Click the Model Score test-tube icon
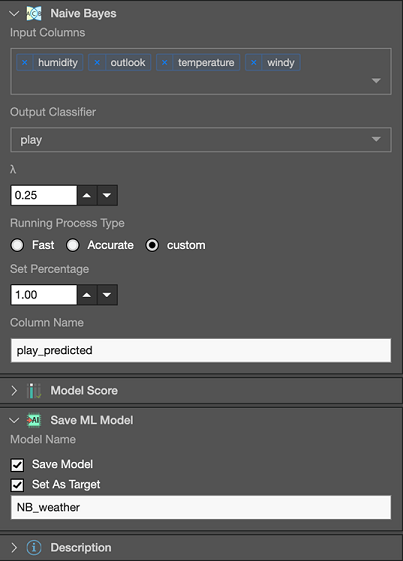The image size is (403, 561). (x=34, y=391)
